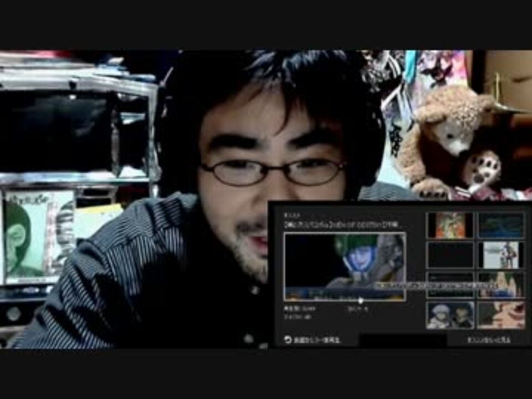The height and width of the screenshot is (399, 532).
Task: Click the replay-from-start text button
Action: (317, 340)
